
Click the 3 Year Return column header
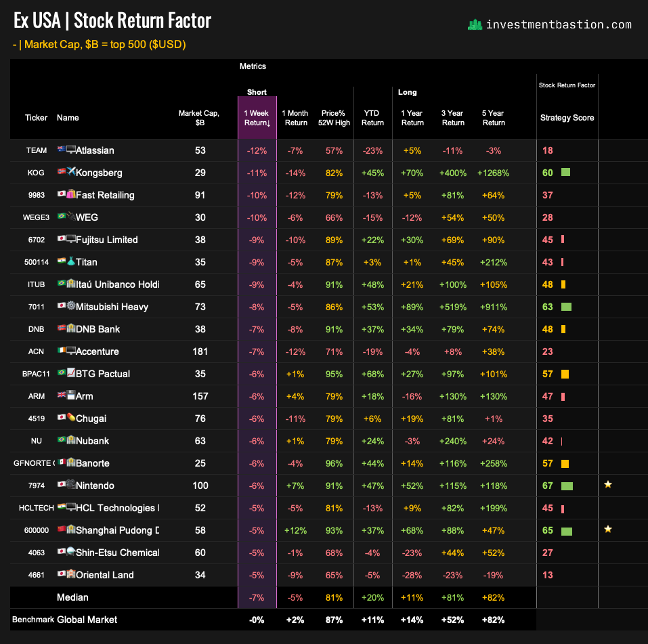coord(453,118)
